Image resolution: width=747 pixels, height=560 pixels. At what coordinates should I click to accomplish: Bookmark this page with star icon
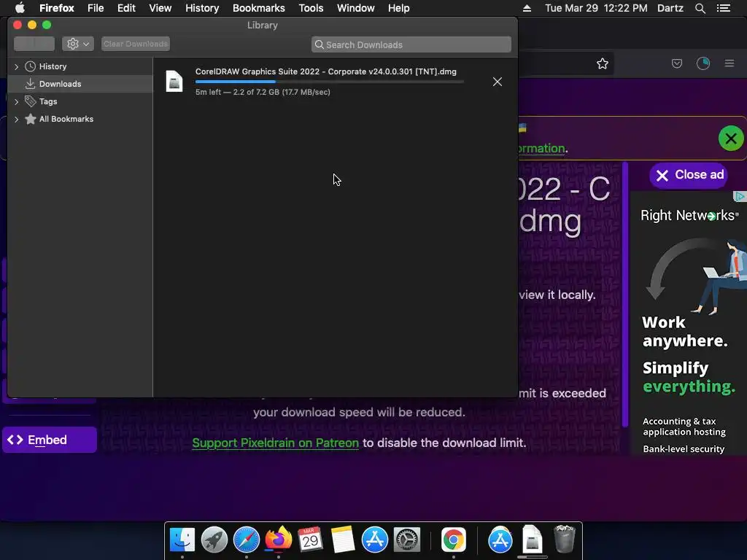click(602, 64)
